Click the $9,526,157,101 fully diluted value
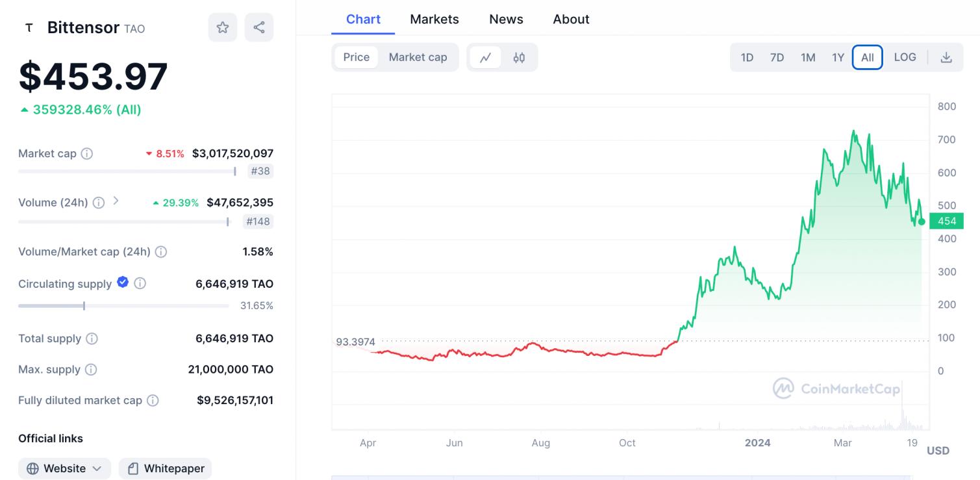This screenshot has height=480, width=980. [235, 401]
